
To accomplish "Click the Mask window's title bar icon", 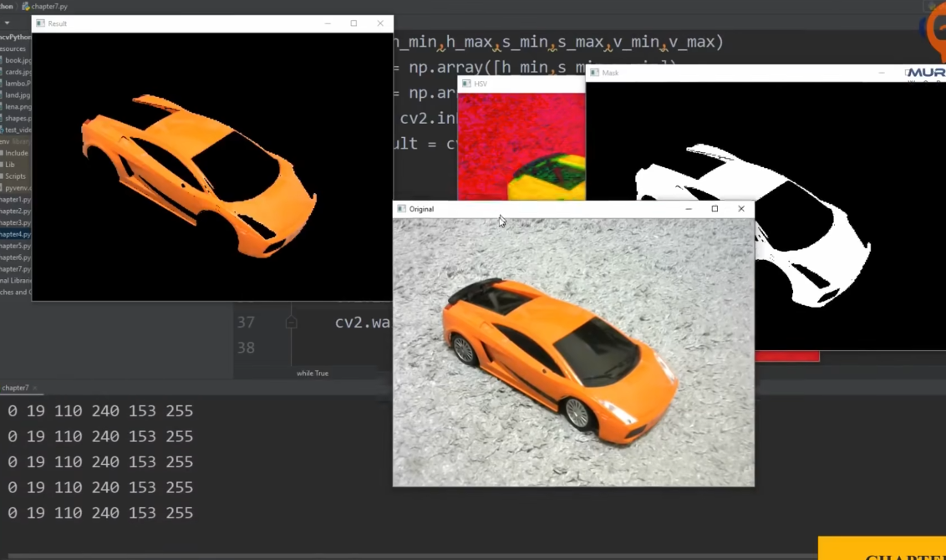I will click(x=595, y=73).
